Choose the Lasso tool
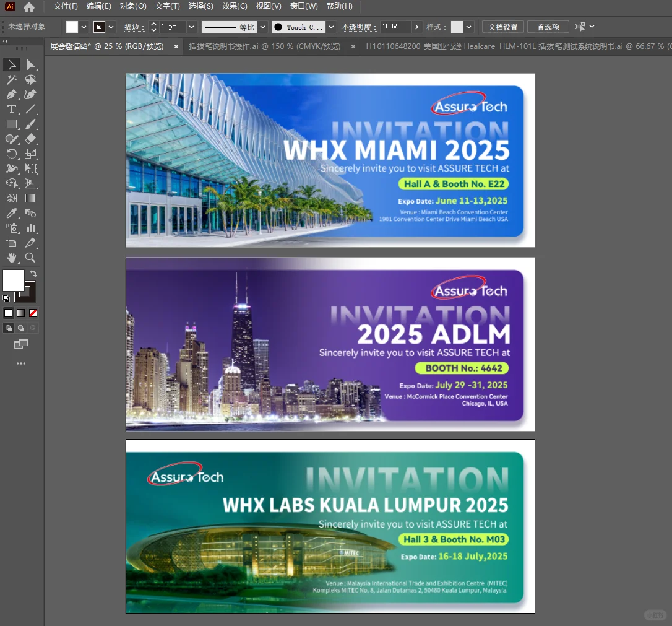The image size is (672, 626). [30, 80]
